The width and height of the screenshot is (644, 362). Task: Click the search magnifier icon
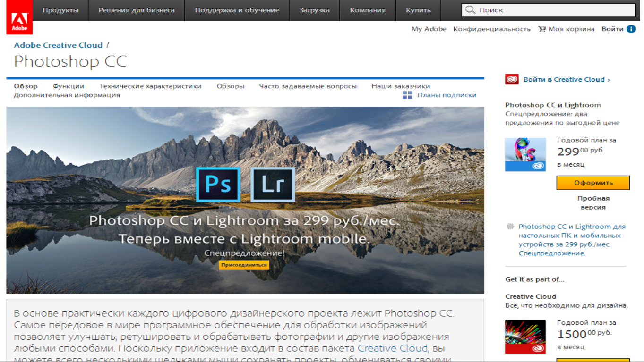pyautogui.click(x=470, y=10)
